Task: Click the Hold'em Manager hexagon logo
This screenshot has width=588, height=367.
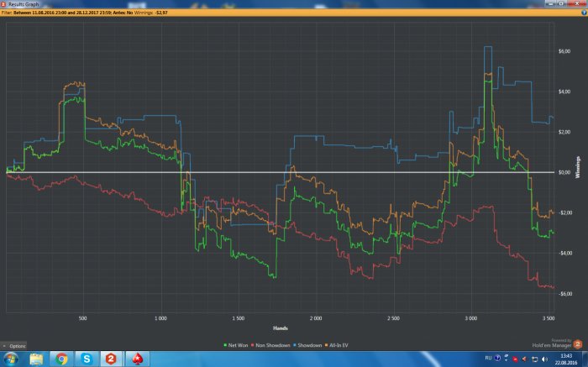Action: coord(578,343)
